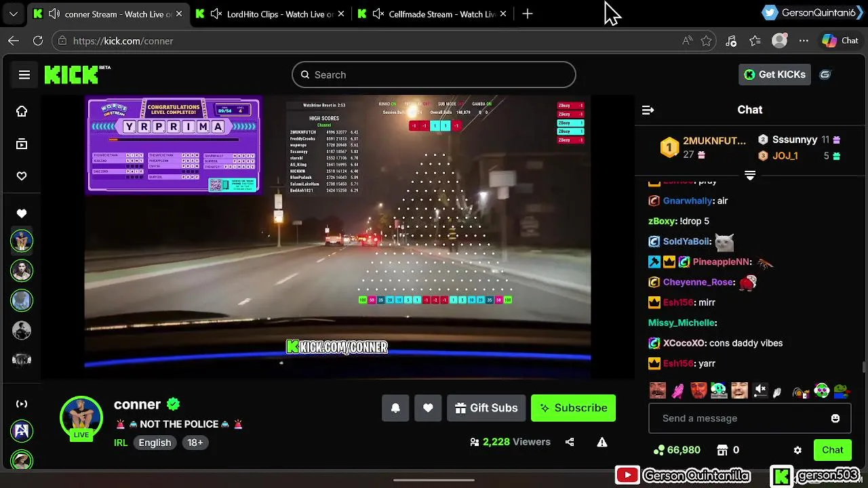The width and height of the screenshot is (868, 488).
Task: Switch to the LordHito Clips tab
Action: pyautogui.click(x=270, y=14)
